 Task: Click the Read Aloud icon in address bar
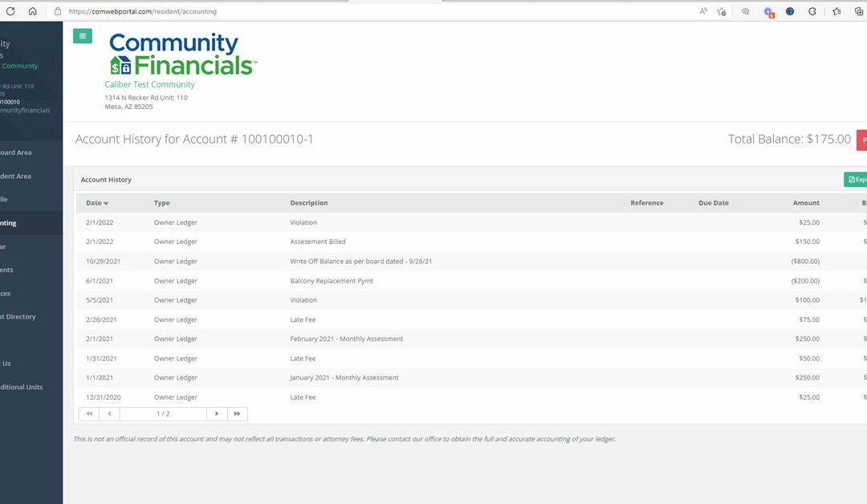point(703,11)
